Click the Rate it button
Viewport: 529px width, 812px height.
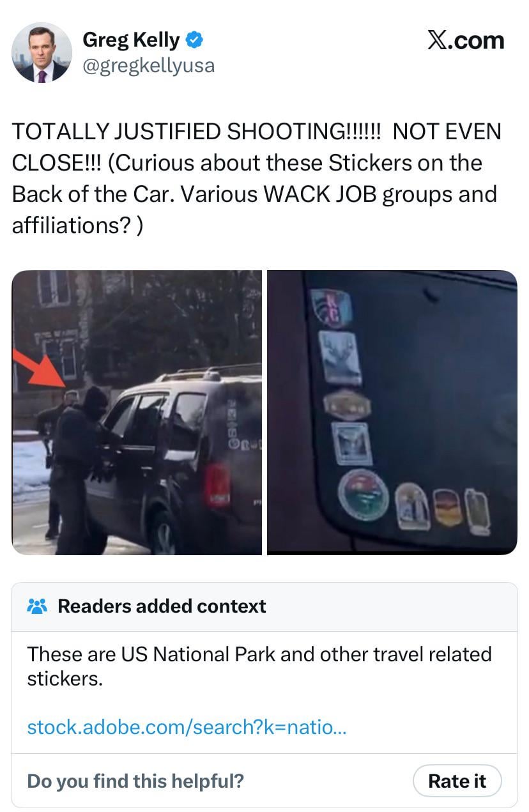pyautogui.click(x=457, y=781)
